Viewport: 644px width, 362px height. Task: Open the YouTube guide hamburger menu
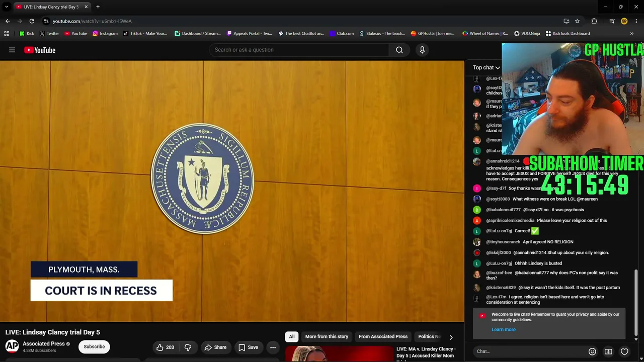tap(12, 50)
